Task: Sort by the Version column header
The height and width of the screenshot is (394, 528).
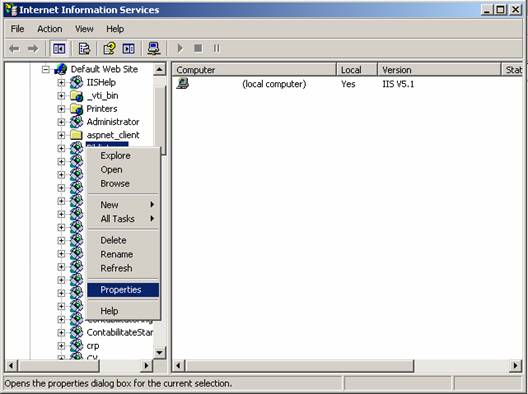Action: 440,70
